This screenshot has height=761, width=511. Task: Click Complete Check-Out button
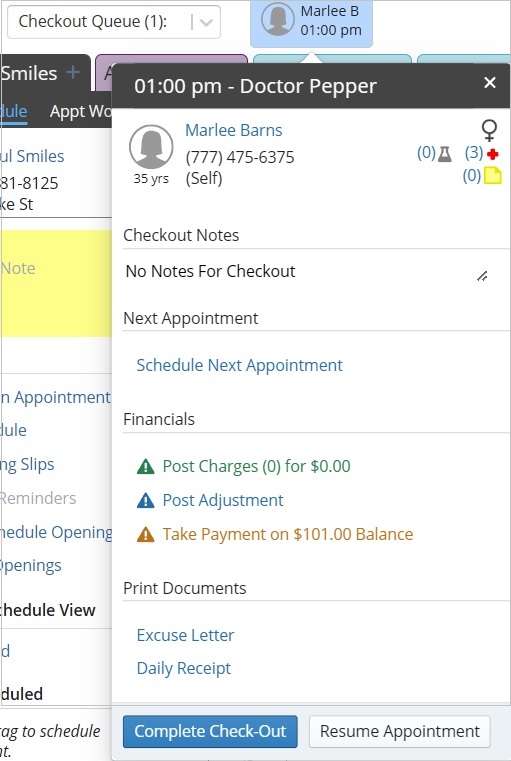(x=210, y=731)
